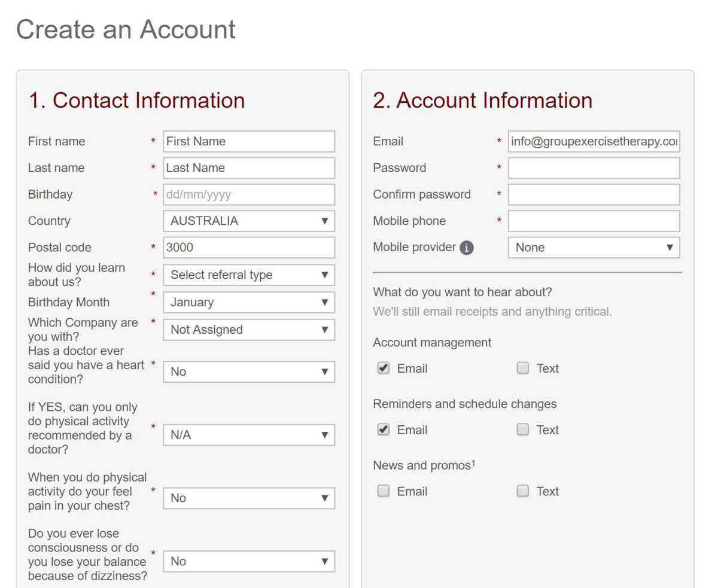
Task: Click the Mobile provider info icon
Action: pyautogui.click(x=467, y=248)
